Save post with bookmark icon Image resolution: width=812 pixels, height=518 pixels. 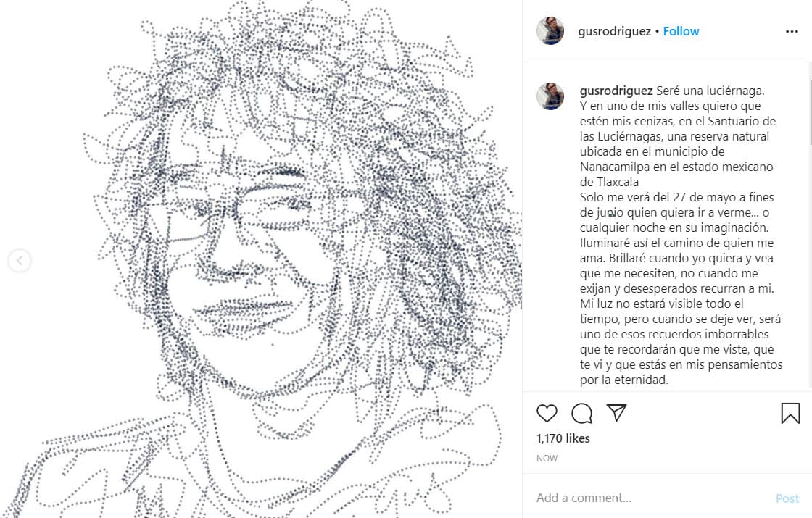click(790, 413)
